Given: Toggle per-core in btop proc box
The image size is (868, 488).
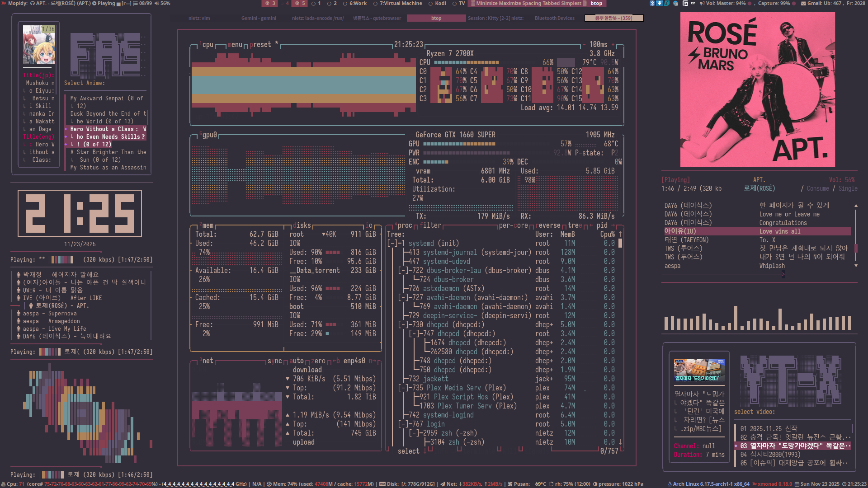Looking at the screenshot, I should pyautogui.click(x=514, y=225).
